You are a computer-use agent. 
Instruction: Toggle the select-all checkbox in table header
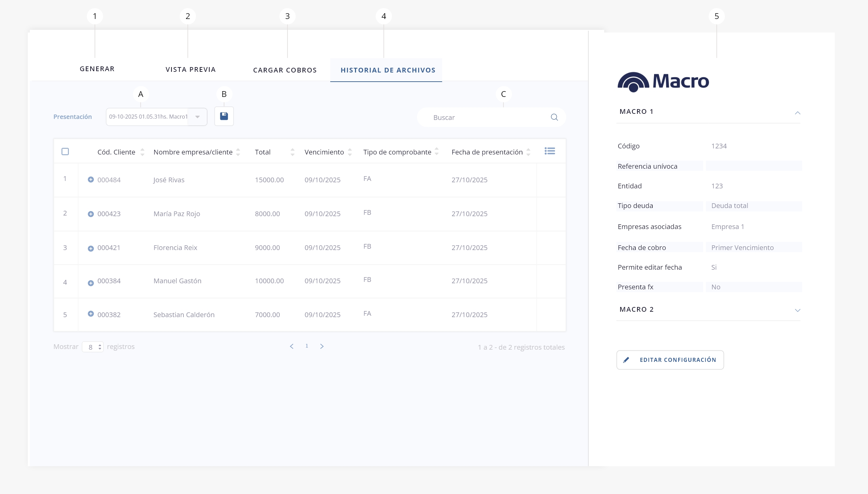click(x=65, y=152)
